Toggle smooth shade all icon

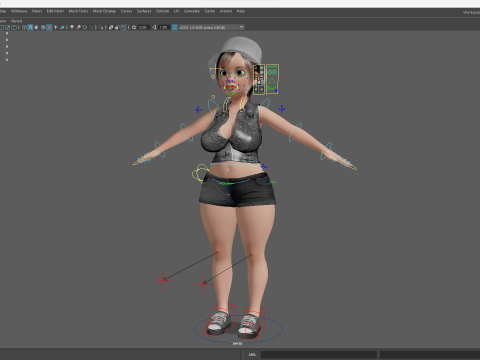(30, 27)
